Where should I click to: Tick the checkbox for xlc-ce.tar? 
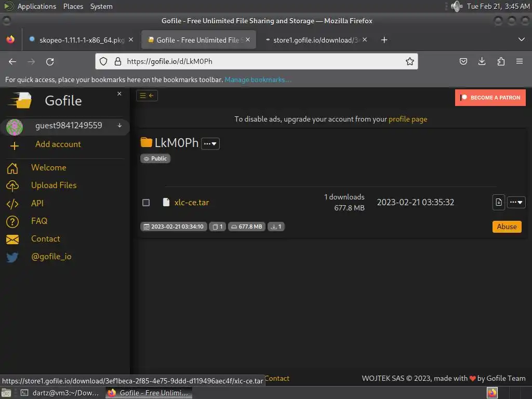coord(146,203)
